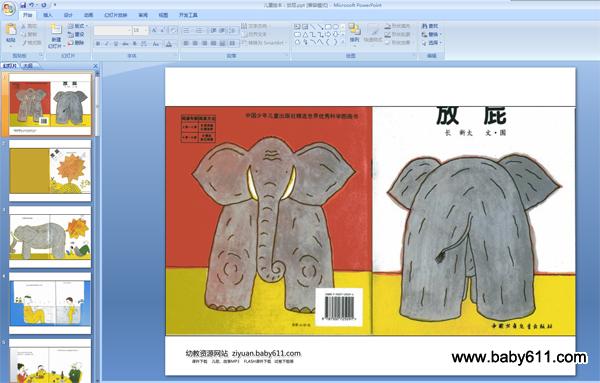This screenshot has height=383, width=600.
Task: Switch to the Insert ribbon tab
Action: (47, 15)
